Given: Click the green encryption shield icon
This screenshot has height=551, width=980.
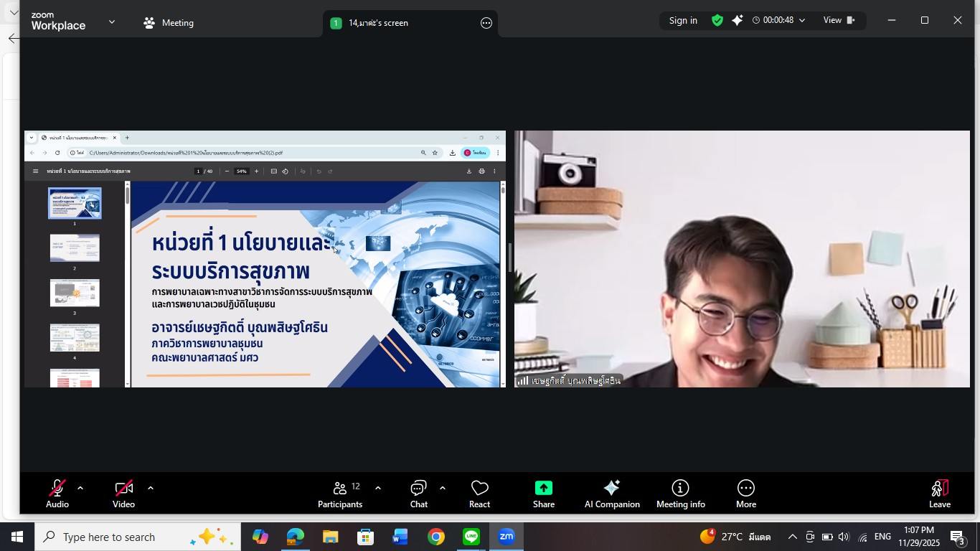Looking at the screenshot, I should (717, 20).
